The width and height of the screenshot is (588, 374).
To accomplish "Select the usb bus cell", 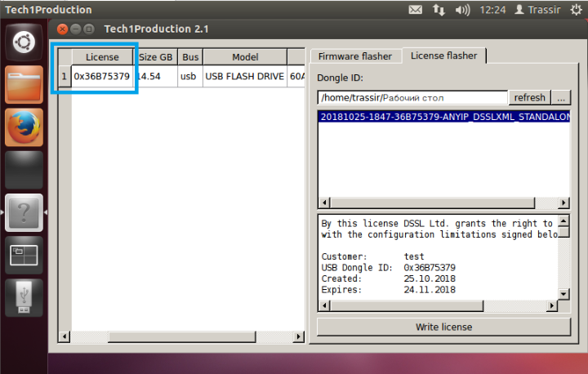I will pos(190,76).
